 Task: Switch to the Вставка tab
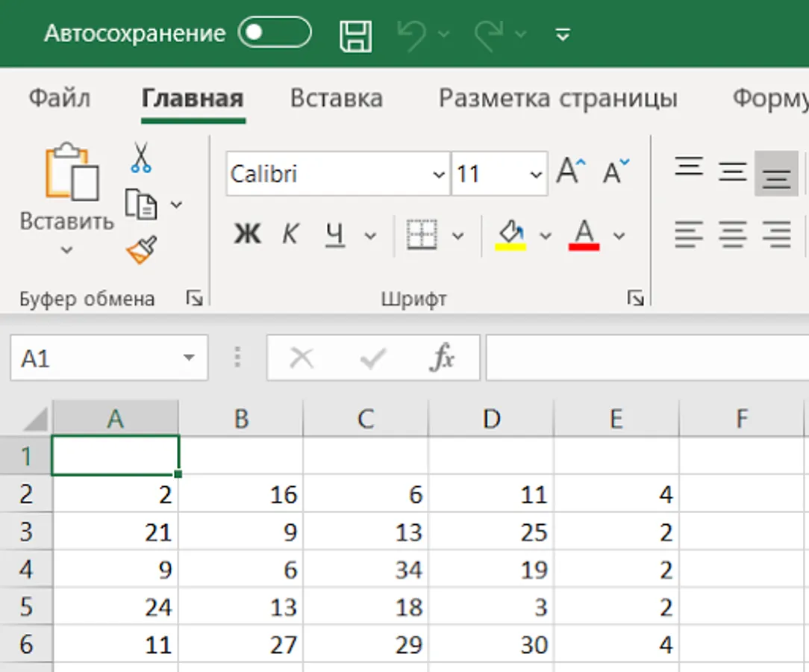(x=336, y=99)
